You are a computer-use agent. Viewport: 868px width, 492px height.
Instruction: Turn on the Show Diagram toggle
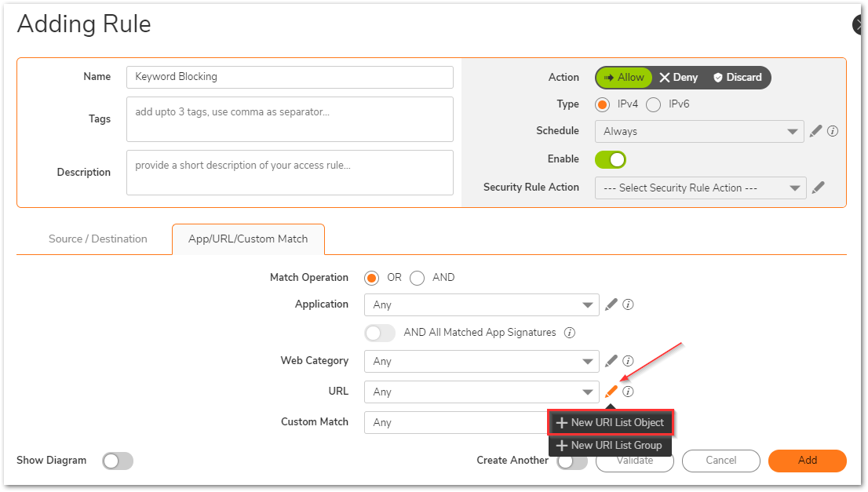point(118,461)
